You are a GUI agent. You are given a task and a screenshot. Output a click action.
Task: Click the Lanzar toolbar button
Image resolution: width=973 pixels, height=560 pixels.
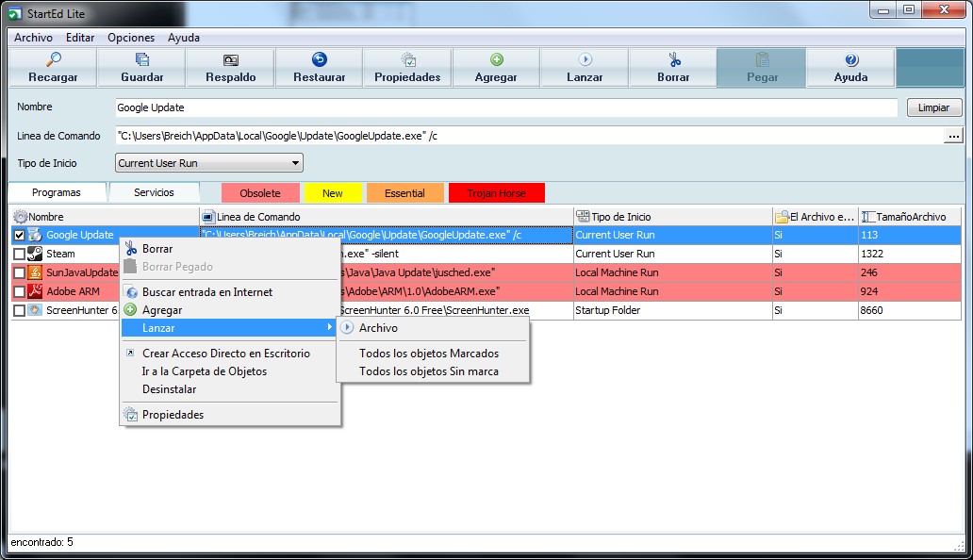coord(585,68)
